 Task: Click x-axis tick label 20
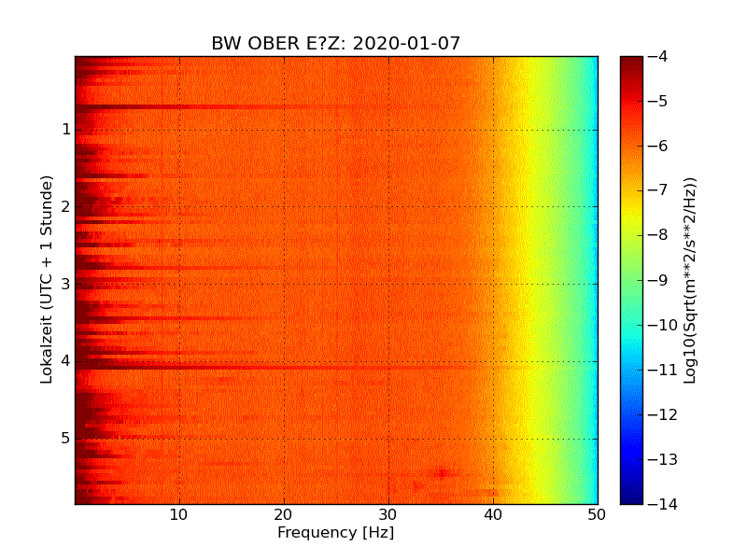(284, 515)
